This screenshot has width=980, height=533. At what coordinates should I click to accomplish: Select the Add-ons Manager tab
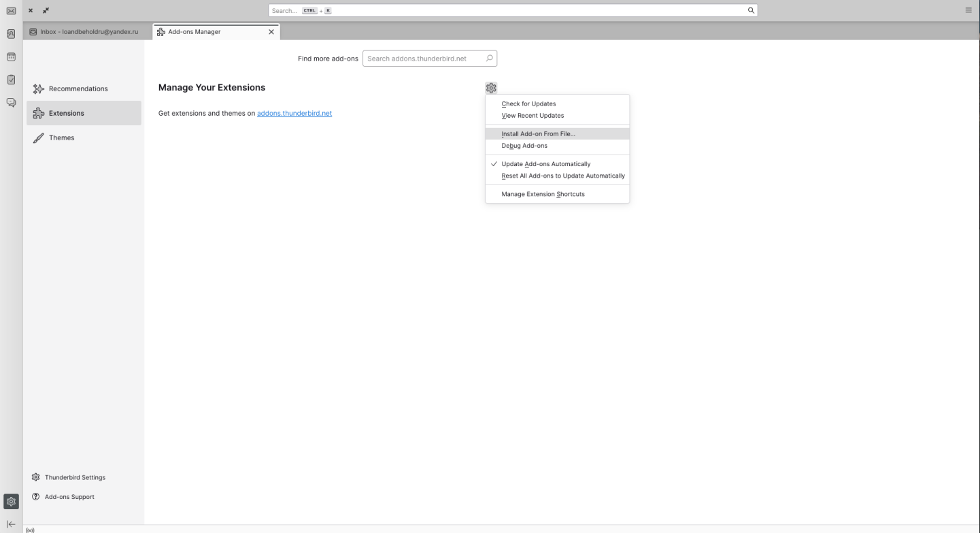tap(216, 32)
